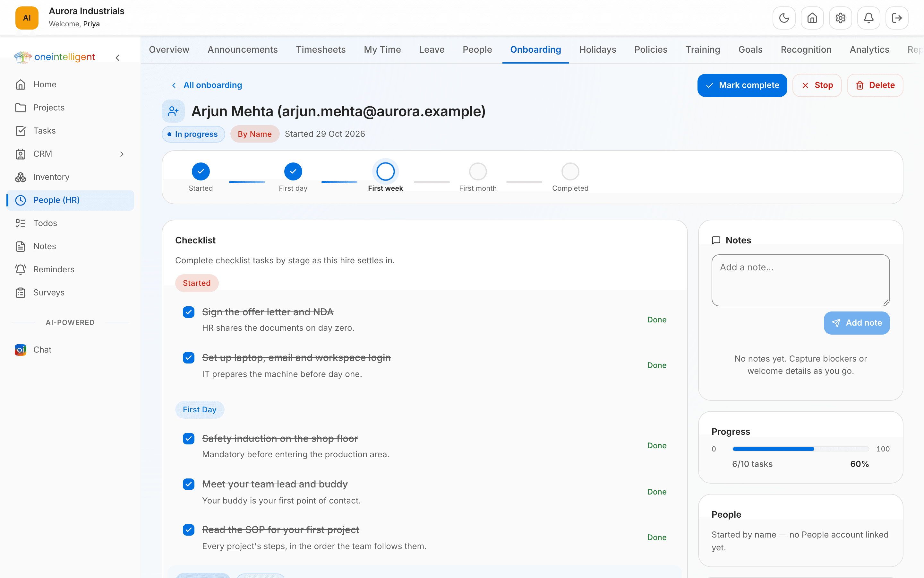Switch to the Analytics tab
Viewport: 924px width, 578px height.
pos(869,50)
